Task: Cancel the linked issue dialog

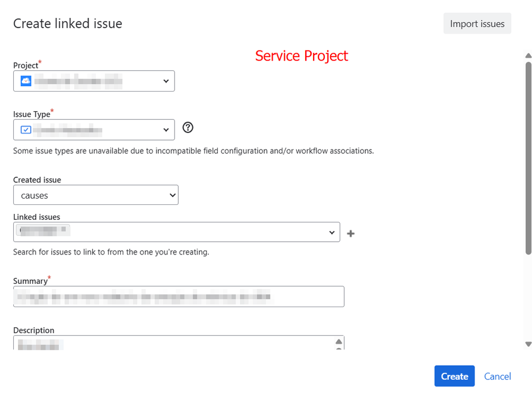Action: 497,376
